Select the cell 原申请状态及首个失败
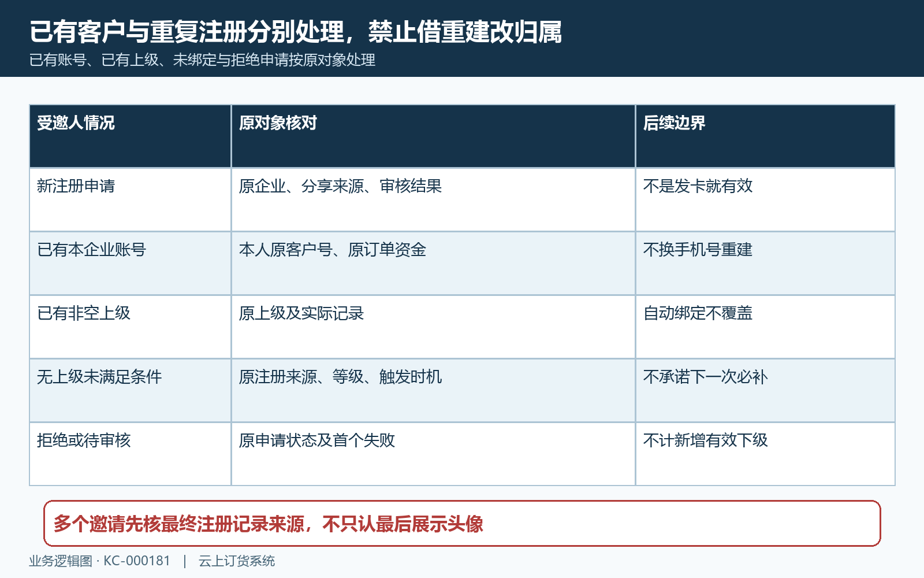 click(433, 454)
